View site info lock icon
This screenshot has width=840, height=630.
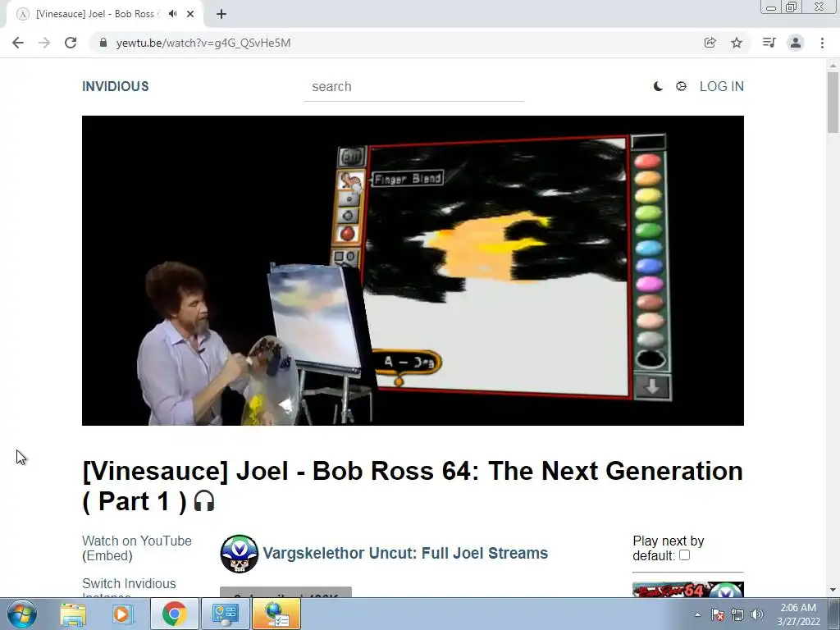103,43
